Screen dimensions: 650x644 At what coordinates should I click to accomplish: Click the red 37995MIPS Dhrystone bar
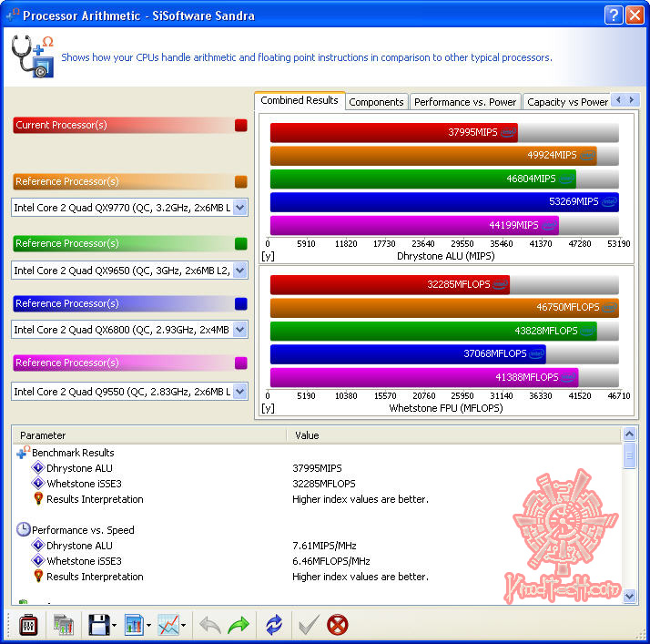pyautogui.click(x=394, y=132)
